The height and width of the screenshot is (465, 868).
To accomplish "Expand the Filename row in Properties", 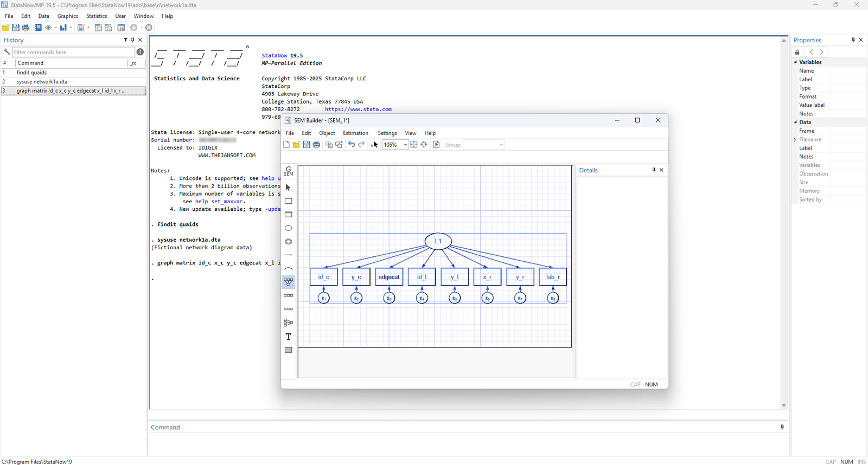I will [795, 140].
